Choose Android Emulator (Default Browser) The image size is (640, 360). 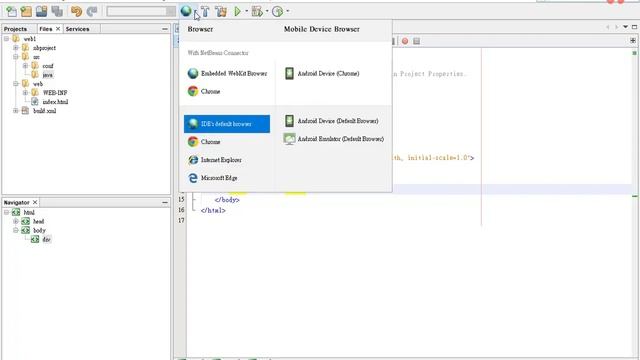[334, 139]
